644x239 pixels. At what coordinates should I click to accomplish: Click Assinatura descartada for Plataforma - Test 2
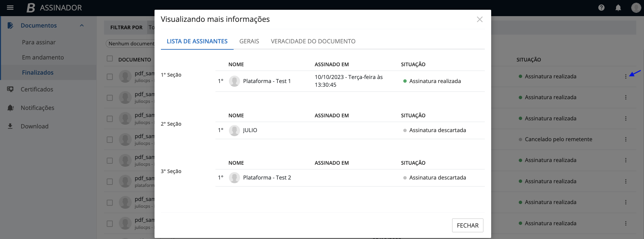[x=435, y=178]
